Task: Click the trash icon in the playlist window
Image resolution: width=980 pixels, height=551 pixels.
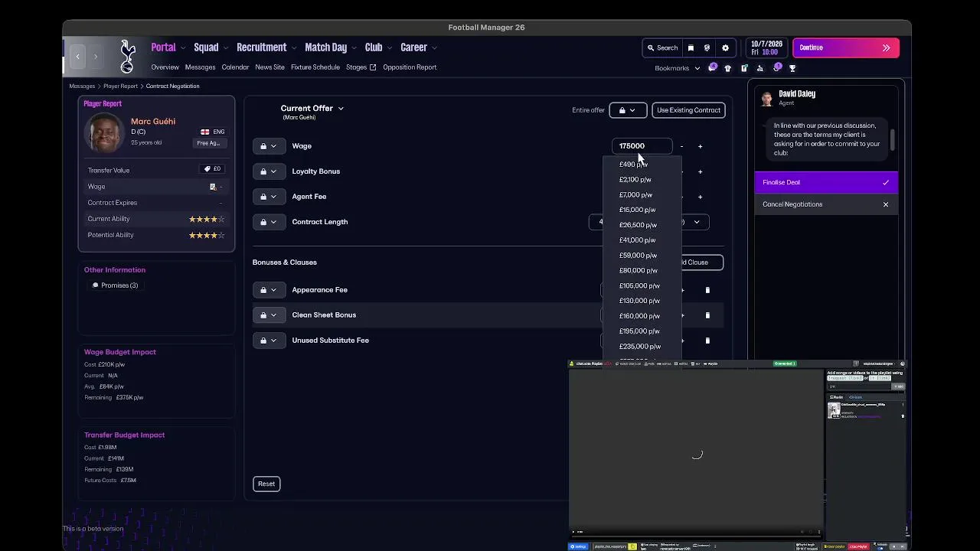Action: click(x=902, y=416)
